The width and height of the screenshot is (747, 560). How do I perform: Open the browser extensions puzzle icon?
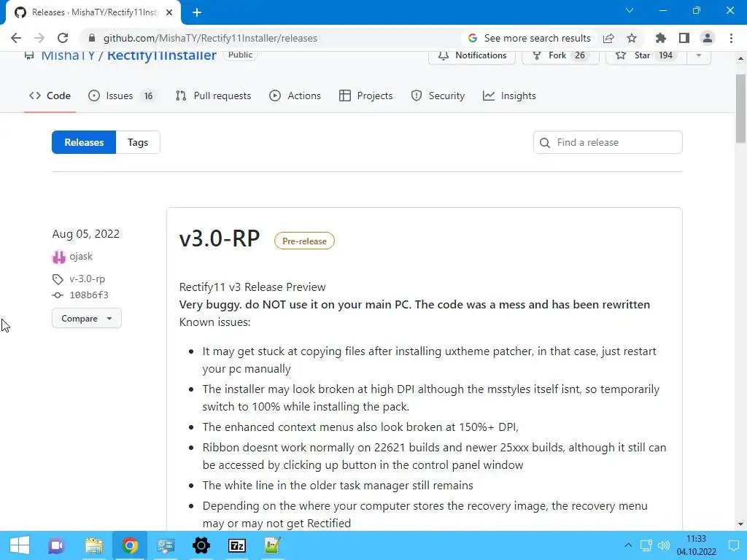click(x=660, y=38)
